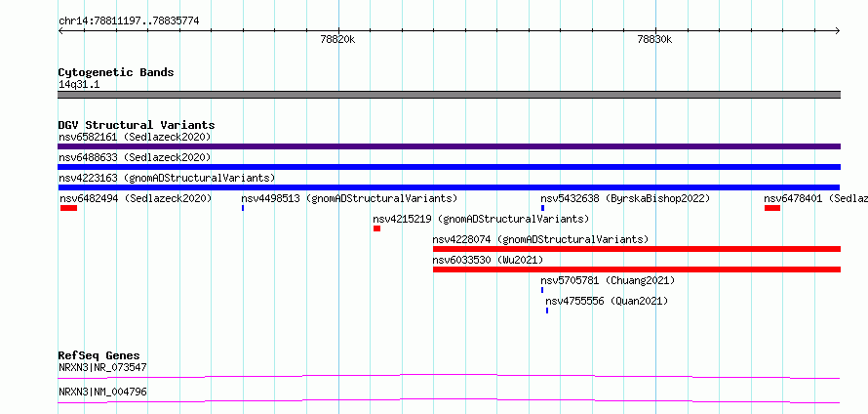The height and width of the screenshot is (414, 868).
Task: Click the right arrowhead of the ruler
Action: click(837, 31)
